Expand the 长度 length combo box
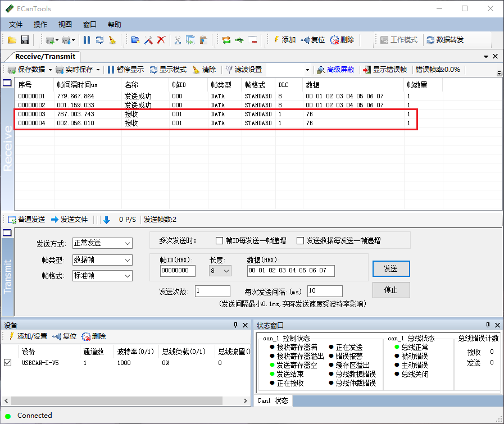This screenshot has width=504, height=424. tap(220, 271)
